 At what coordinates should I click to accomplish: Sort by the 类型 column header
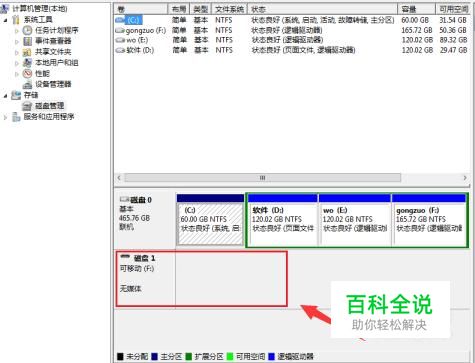coord(201,9)
